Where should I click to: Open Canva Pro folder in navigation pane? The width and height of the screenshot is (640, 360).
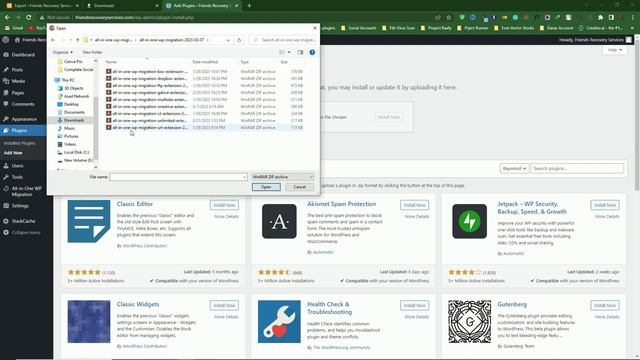pyautogui.click(x=73, y=62)
